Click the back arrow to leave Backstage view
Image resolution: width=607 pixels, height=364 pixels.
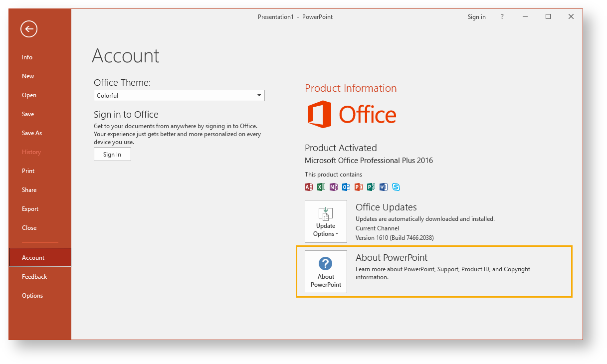coord(28,29)
